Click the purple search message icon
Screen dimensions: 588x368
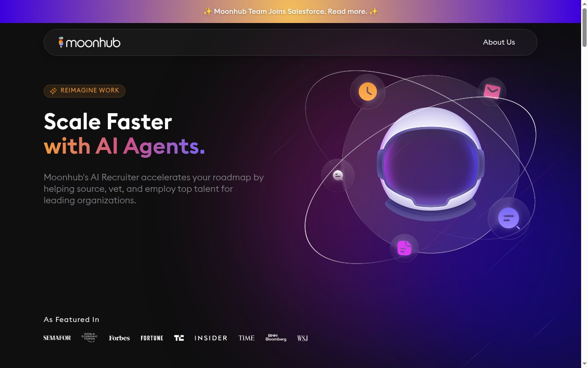pos(509,218)
